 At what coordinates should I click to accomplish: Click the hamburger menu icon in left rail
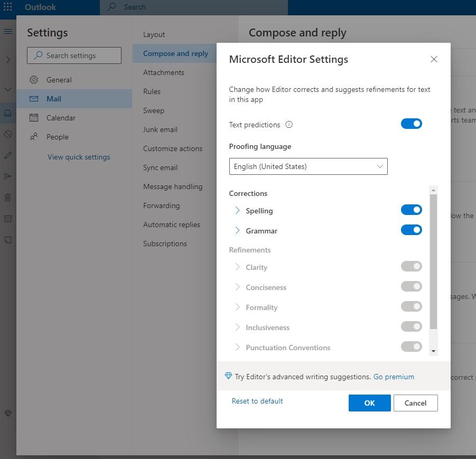click(8, 31)
